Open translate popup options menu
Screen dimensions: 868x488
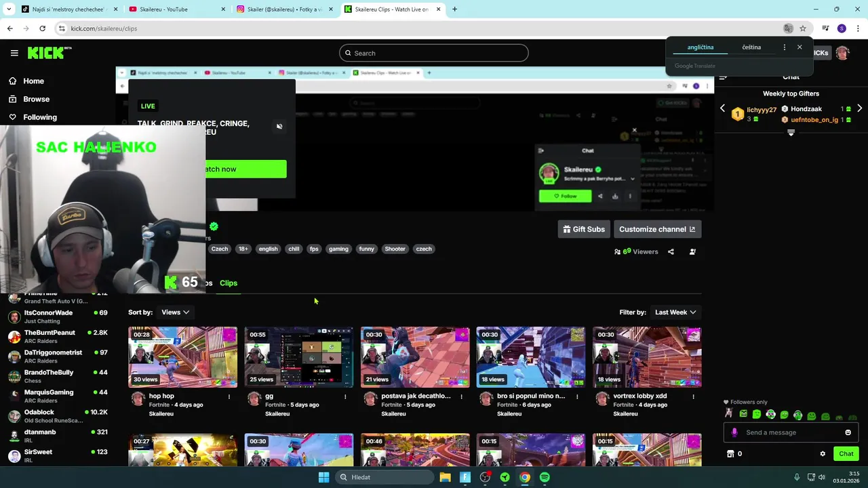click(785, 47)
